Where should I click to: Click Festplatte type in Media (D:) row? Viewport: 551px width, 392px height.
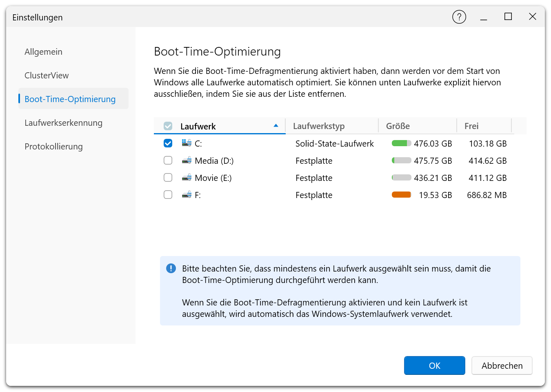[x=314, y=161]
